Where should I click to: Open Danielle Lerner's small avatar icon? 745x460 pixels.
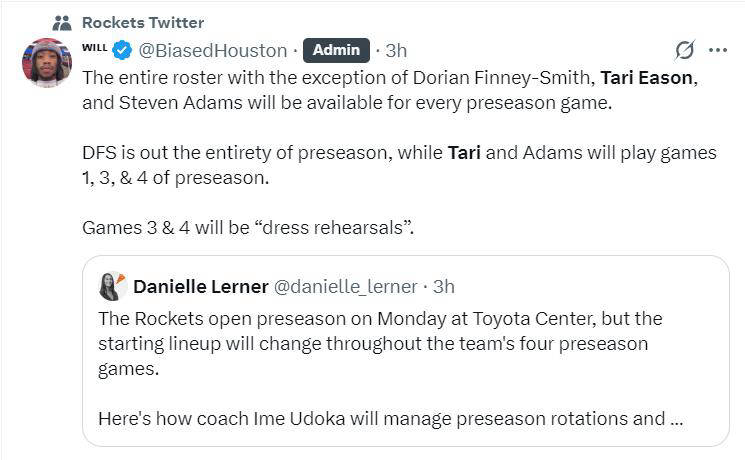tap(112, 286)
